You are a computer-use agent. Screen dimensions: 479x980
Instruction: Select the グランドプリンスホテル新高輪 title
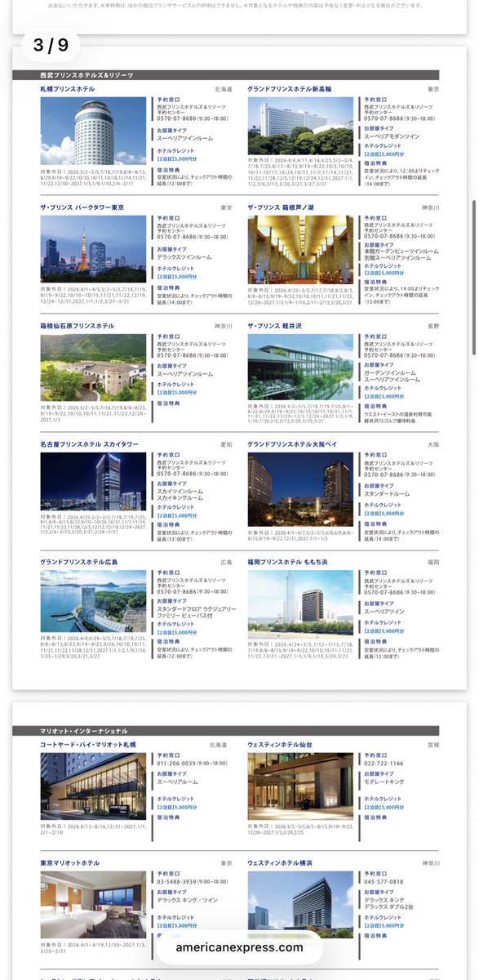click(290, 89)
